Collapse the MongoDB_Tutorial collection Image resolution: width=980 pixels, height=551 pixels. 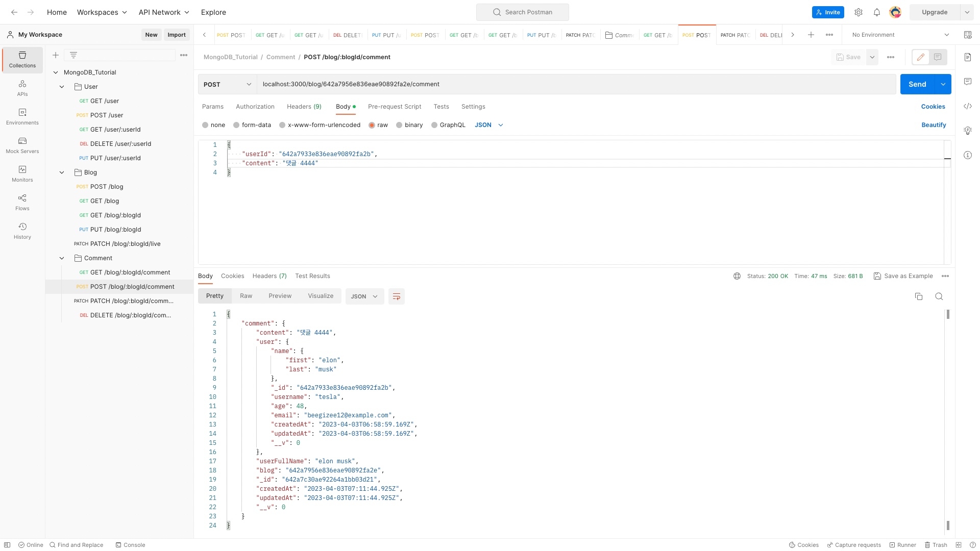pos(56,72)
